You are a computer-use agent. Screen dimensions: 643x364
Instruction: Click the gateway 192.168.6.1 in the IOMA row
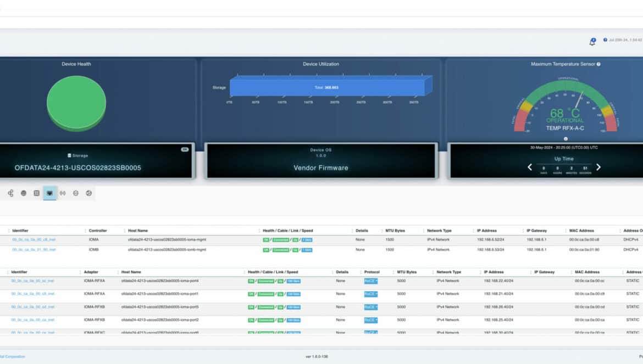(x=536, y=239)
